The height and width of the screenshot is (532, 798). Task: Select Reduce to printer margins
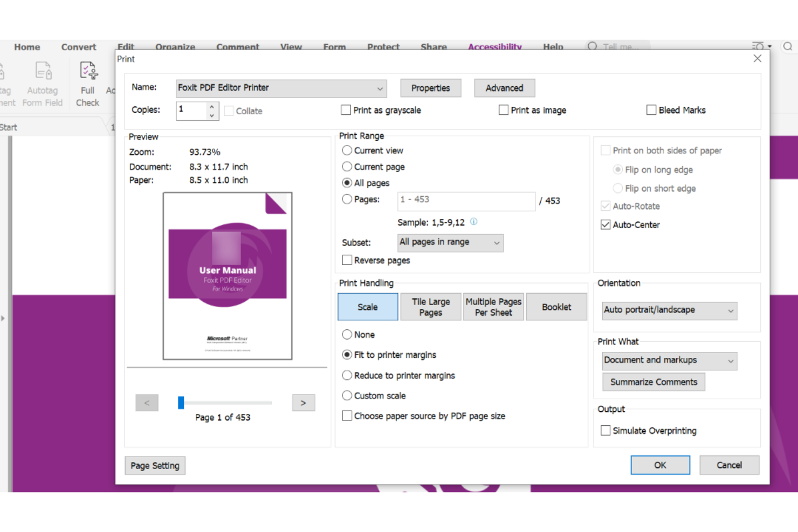347,375
